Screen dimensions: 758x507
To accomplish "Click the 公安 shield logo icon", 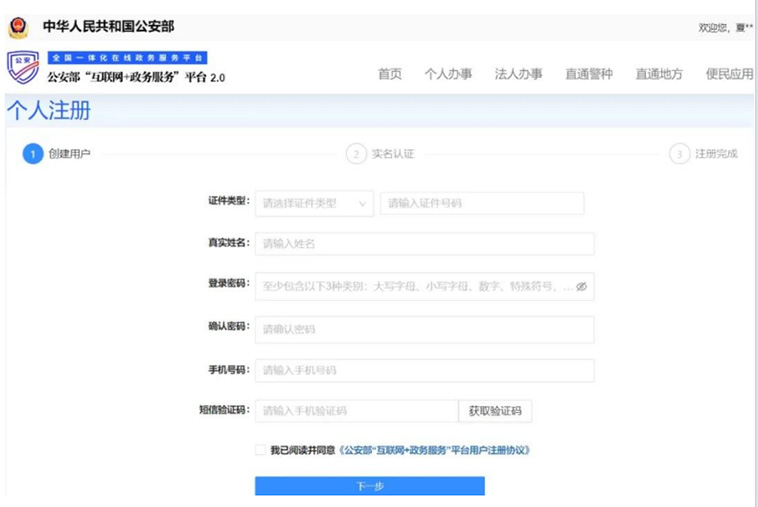I will (x=23, y=67).
